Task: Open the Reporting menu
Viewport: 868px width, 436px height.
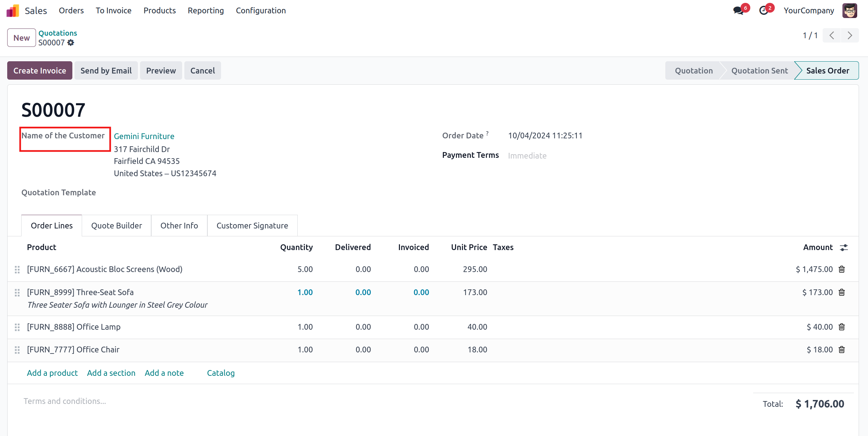Action: [x=206, y=10]
